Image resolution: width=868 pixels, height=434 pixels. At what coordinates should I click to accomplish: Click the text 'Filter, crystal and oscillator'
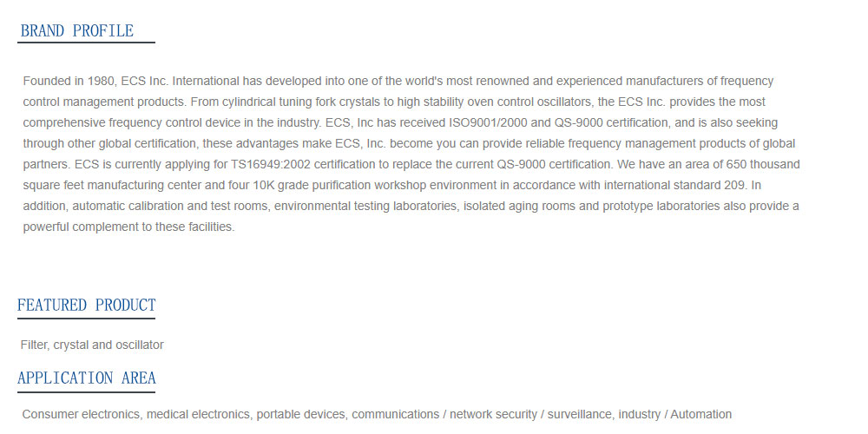point(92,345)
